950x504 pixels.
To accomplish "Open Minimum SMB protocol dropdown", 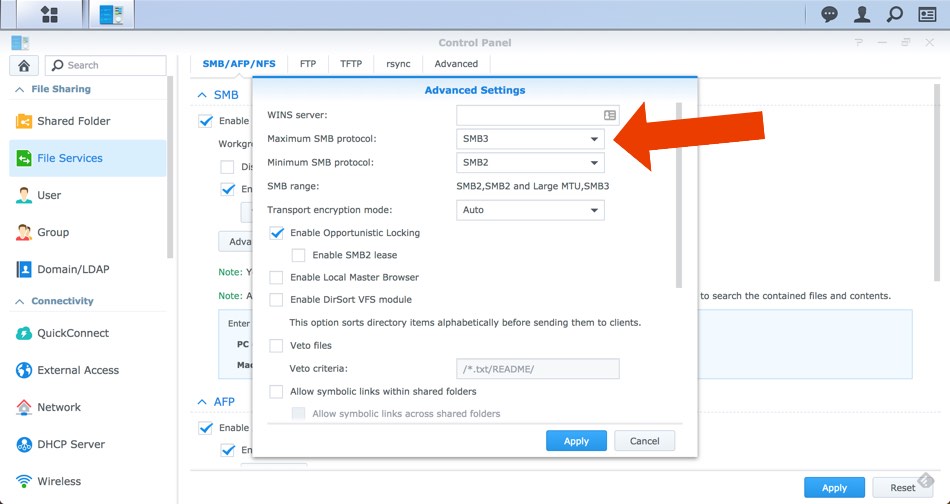I will coord(530,162).
